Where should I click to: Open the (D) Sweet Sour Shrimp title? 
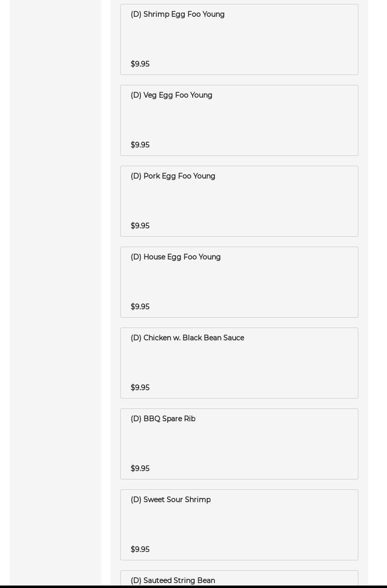tap(170, 500)
